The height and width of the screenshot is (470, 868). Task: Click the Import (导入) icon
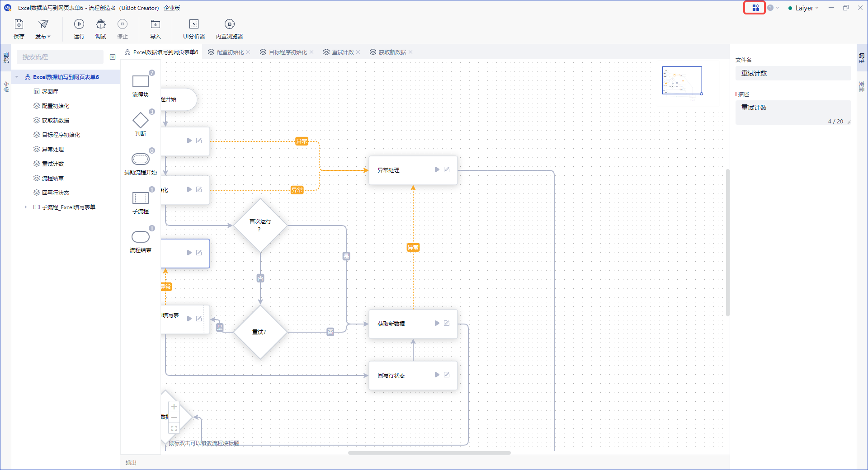coord(156,29)
